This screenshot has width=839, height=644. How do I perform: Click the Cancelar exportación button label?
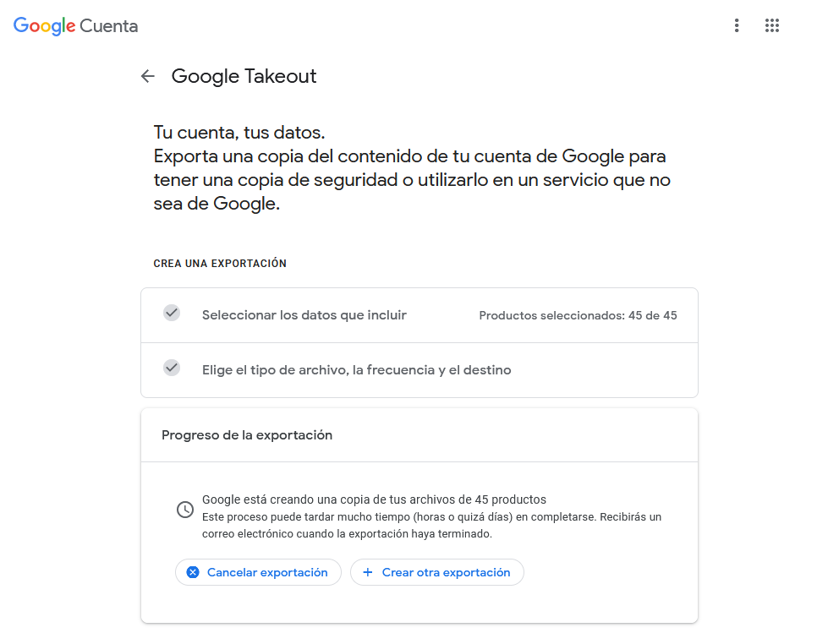point(267,572)
